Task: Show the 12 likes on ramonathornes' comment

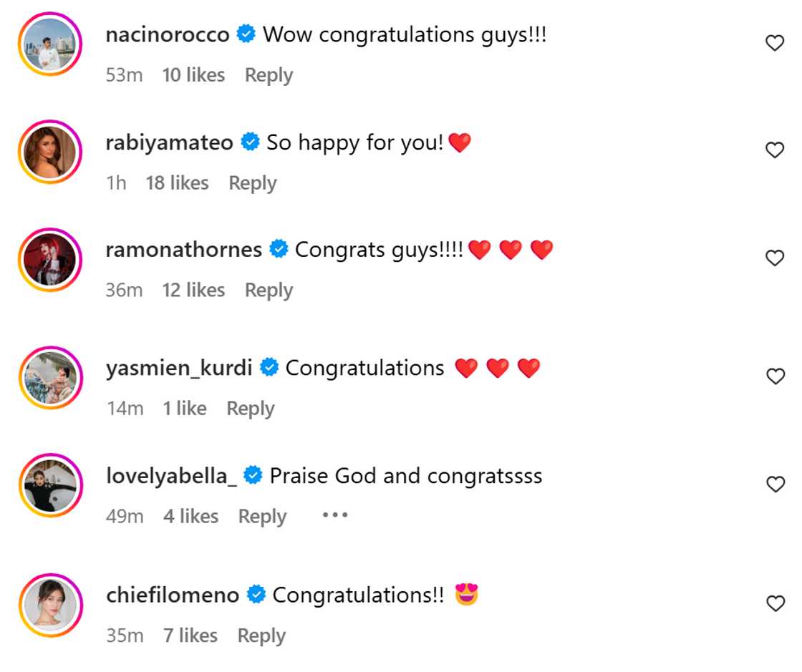Action: pos(193,291)
